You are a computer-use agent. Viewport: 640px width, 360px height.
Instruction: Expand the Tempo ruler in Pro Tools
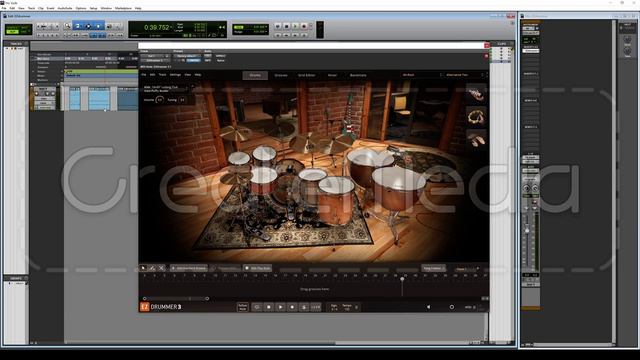33,71
